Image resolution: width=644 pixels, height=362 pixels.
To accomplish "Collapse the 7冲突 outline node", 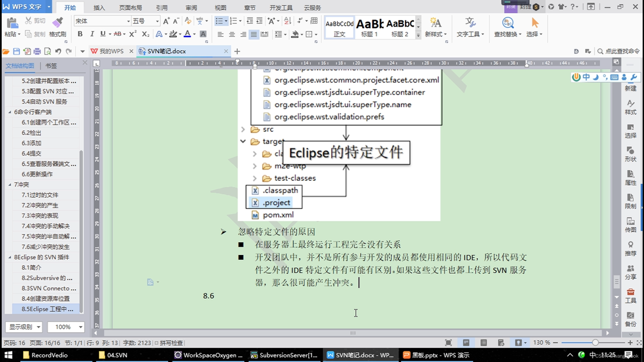I will click(10, 185).
